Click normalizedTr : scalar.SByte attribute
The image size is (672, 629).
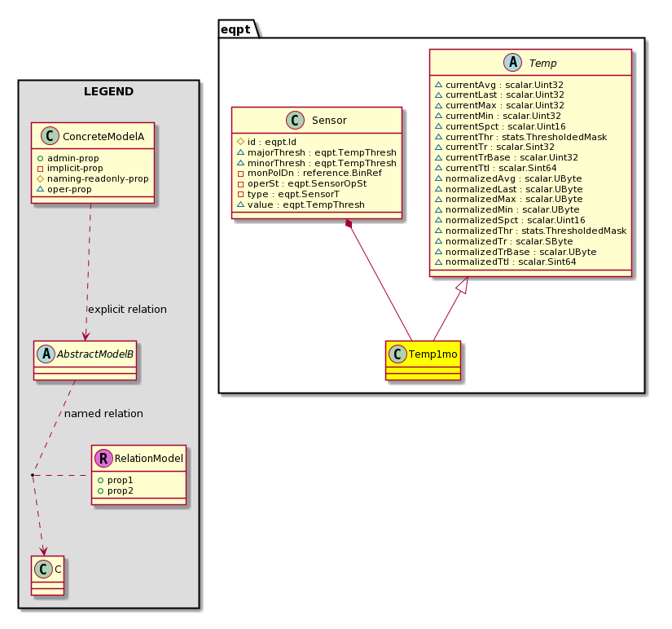pyautogui.click(x=509, y=241)
